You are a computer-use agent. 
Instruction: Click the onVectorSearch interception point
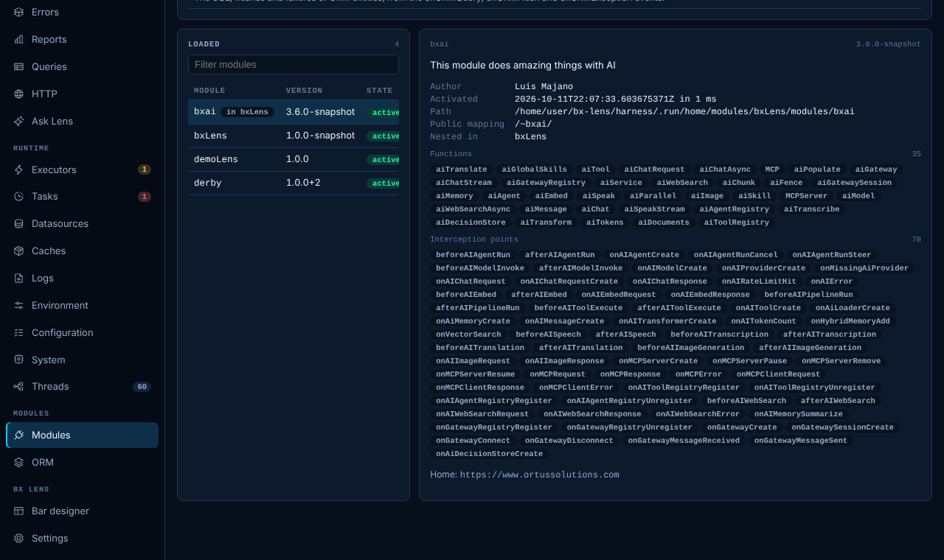(x=468, y=335)
